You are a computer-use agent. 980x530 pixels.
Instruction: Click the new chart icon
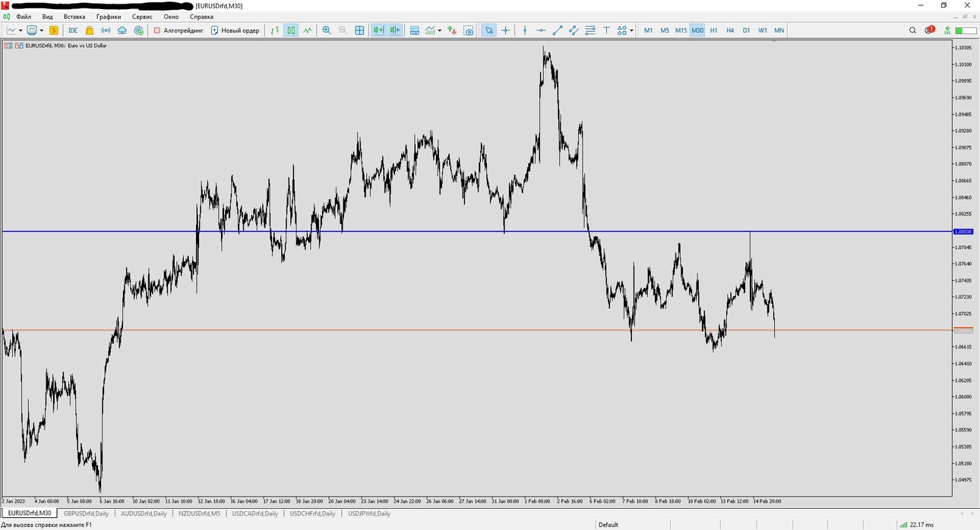[x=11, y=30]
